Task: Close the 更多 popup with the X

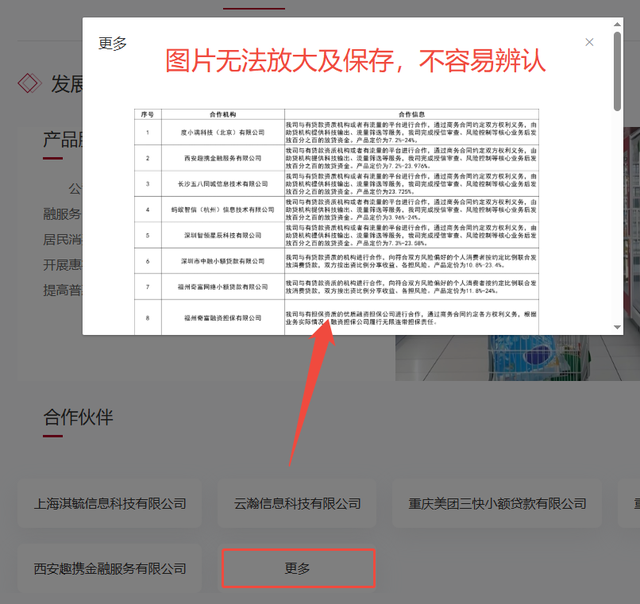Action: point(589,42)
